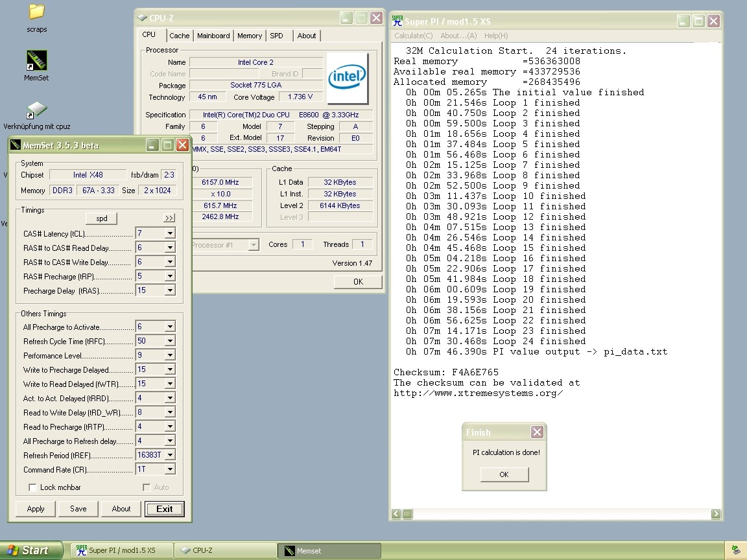Click the MemSet title bar icon
This screenshot has width=747, height=560.
tap(16, 145)
